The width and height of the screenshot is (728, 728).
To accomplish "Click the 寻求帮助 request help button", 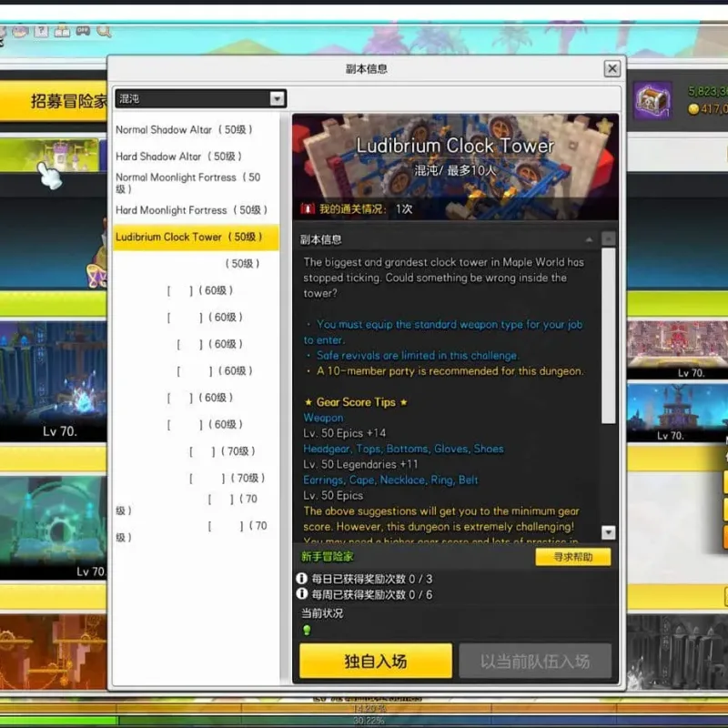I will [573, 557].
